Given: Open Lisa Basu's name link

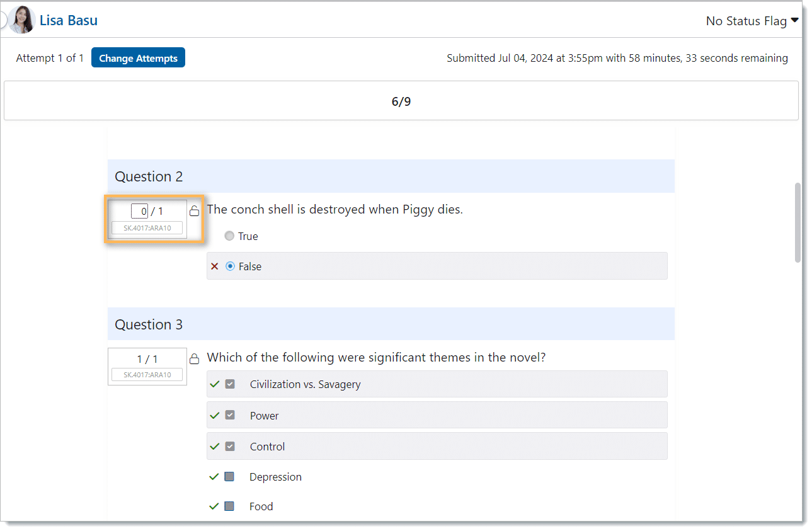Looking at the screenshot, I should [x=68, y=20].
